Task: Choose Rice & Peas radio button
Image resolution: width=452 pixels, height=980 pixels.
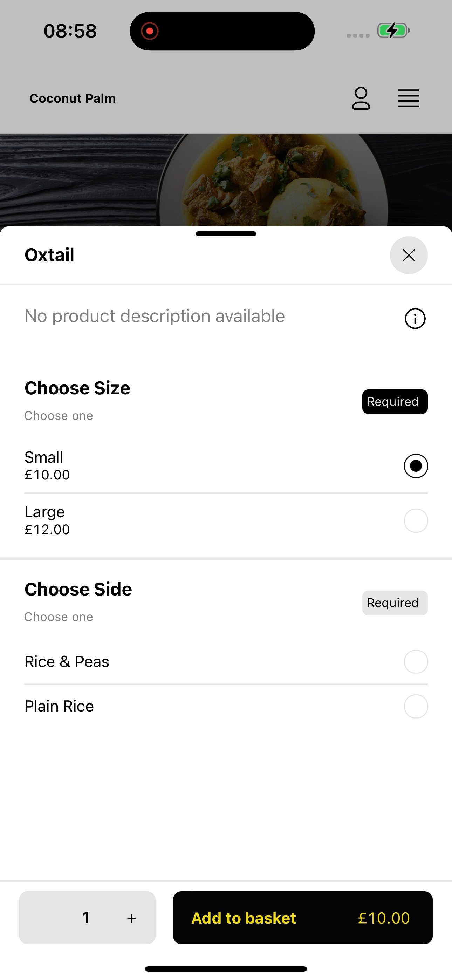Action: tap(416, 662)
